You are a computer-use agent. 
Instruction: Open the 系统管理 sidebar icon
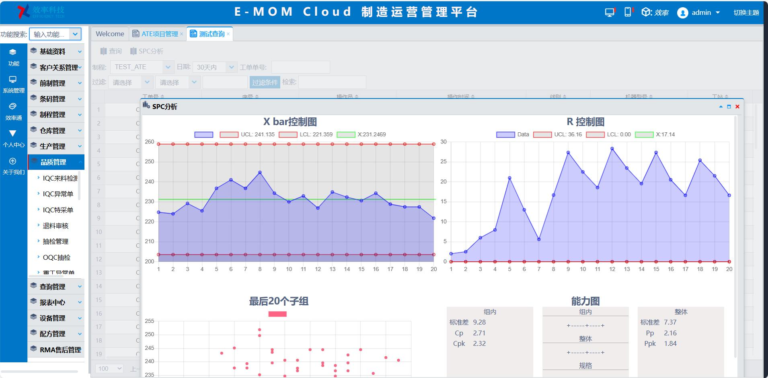point(13,79)
